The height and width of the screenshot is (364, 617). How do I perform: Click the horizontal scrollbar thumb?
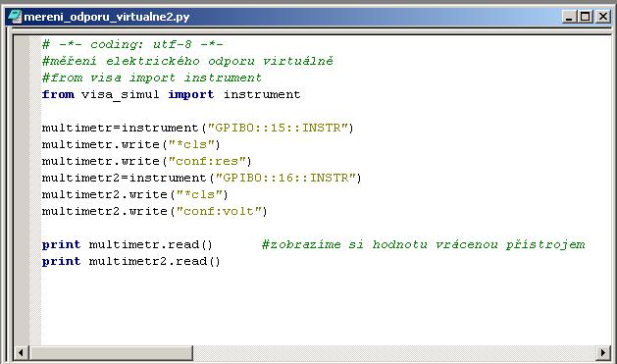pyautogui.click(x=111, y=352)
